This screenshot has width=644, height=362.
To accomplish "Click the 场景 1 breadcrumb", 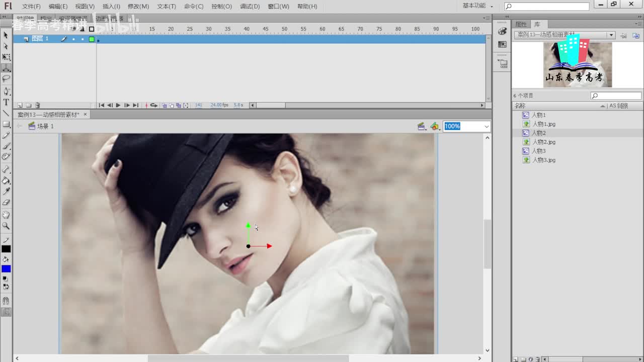I will pos(45,126).
